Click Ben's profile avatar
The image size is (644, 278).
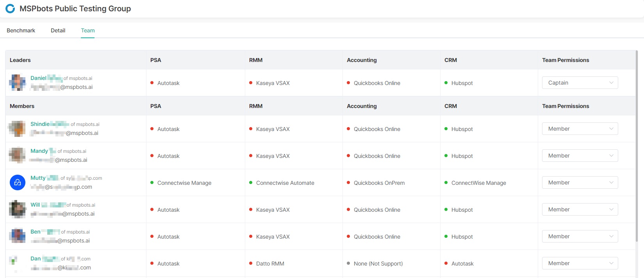[x=18, y=236]
